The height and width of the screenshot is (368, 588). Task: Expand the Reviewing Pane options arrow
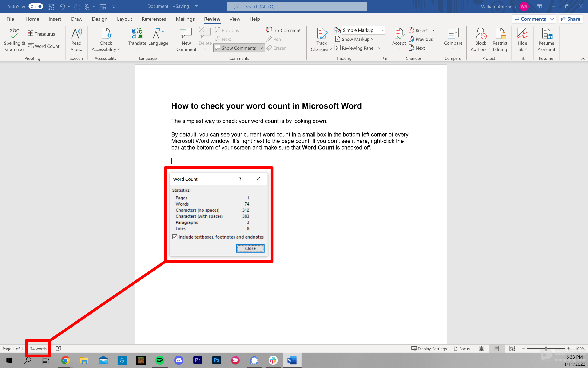point(379,48)
